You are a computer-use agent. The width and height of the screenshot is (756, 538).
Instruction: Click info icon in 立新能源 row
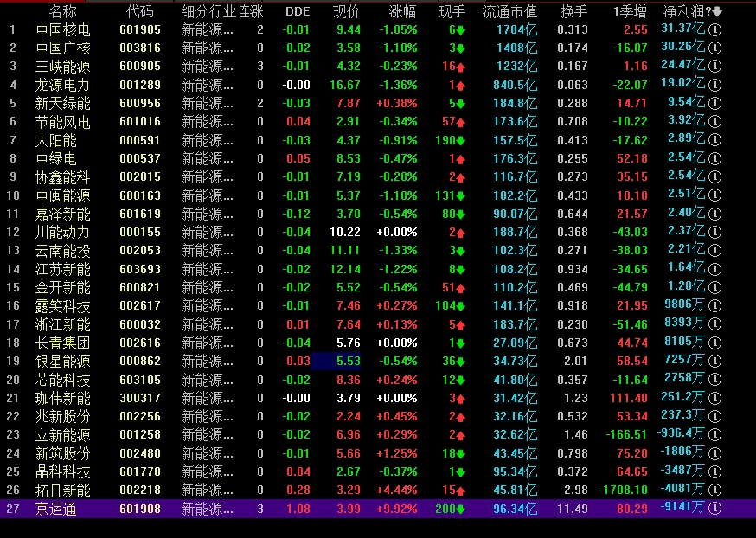pyautogui.click(x=715, y=435)
